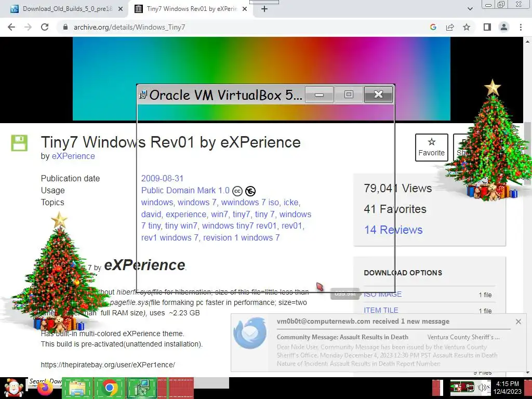Viewport: 532px width, 399px height.
Task: Open the Chrome profile avatar menu
Action: click(x=504, y=27)
